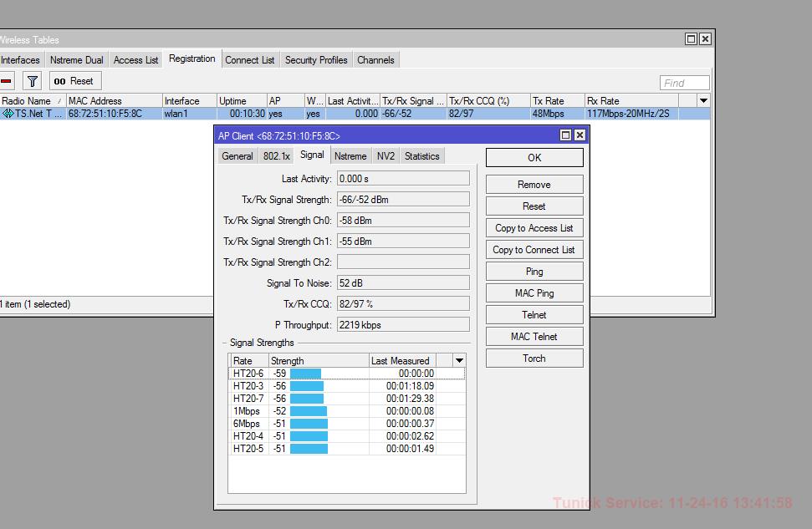The height and width of the screenshot is (529, 812).
Task: Switch to the Interfaces tab
Action: pos(21,60)
